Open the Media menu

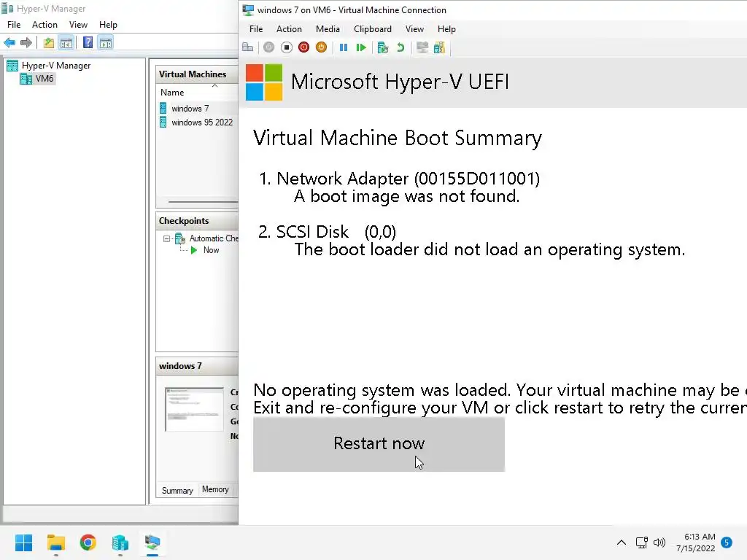tap(328, 29)
